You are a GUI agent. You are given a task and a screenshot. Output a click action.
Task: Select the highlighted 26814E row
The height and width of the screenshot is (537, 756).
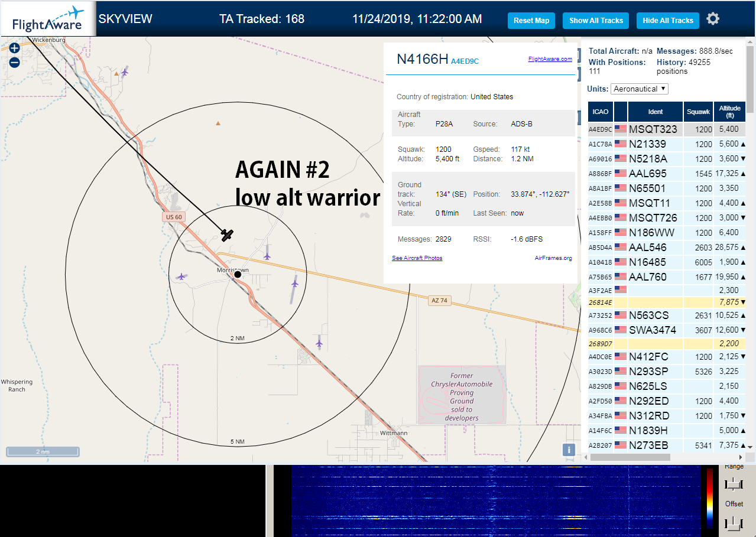tap(667, 302)
